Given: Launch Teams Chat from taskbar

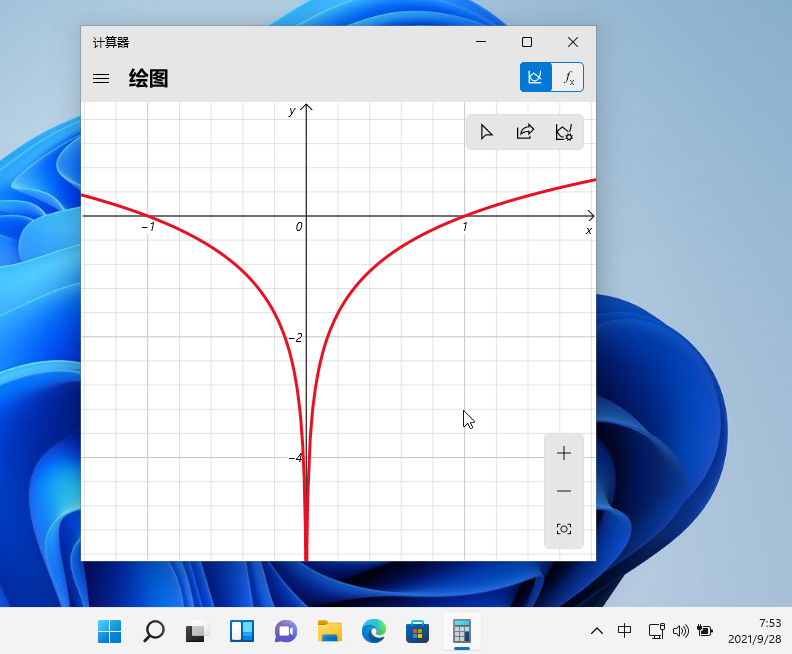Looking at the screenshot, I should [x=286, y=631].
